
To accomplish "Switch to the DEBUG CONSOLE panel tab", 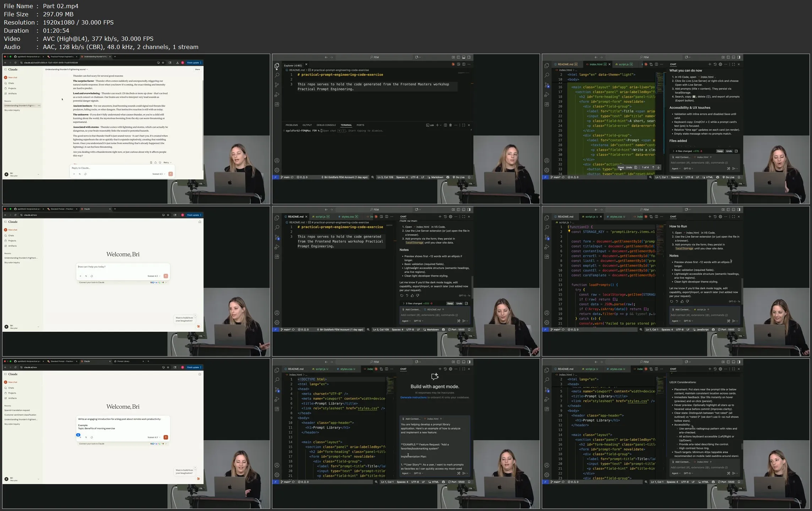I will 326,125.
